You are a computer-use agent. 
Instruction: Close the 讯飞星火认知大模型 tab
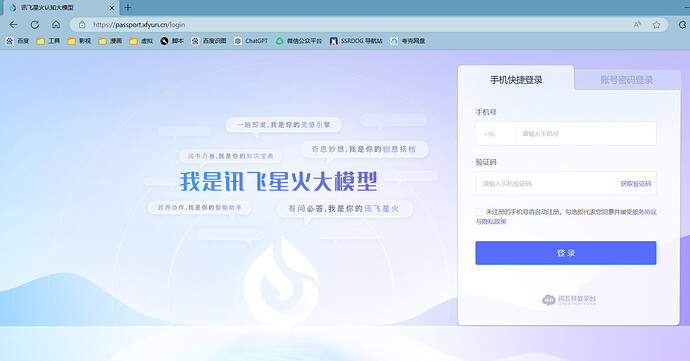tap(112, 7)
